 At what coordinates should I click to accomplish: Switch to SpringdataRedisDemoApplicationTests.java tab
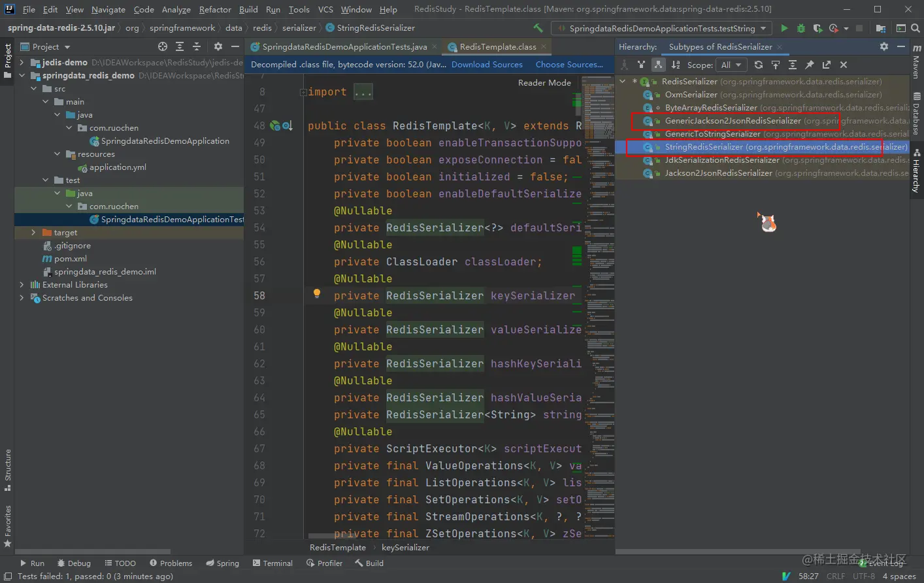click(344, 46)
